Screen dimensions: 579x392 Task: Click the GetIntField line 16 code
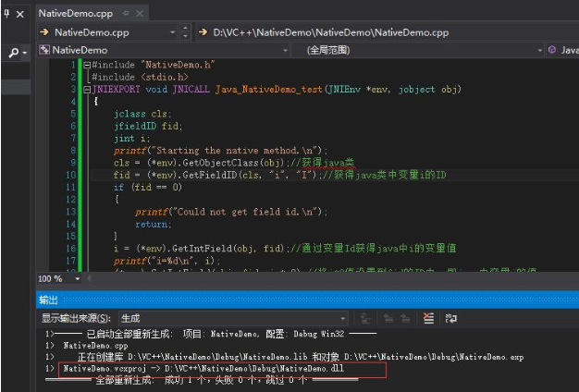[200, 249]
